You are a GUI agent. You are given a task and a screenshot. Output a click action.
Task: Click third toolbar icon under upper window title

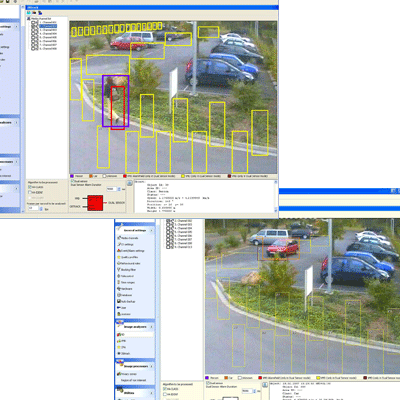pyautogui.click(x=40, y=13)
